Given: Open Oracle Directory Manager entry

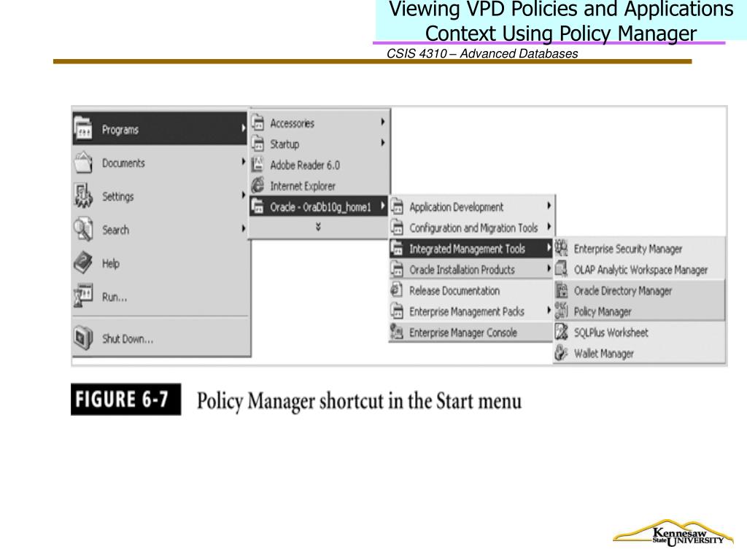Looking at the screenshot, I should tap(639, 290).
